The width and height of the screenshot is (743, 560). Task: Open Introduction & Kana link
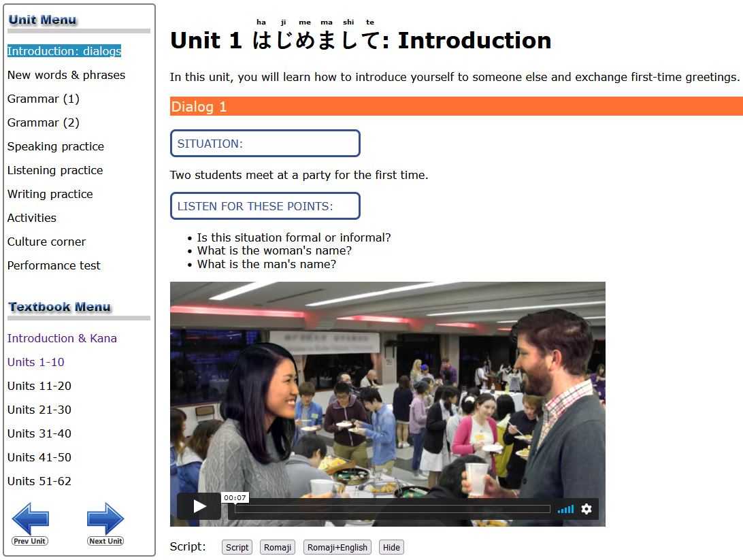(x=62, y=338)
